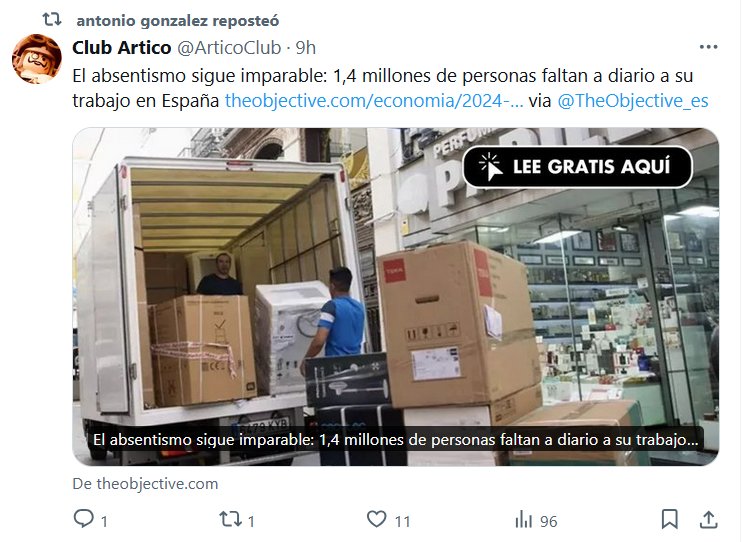Click the 'LEE GRATIS AQUÍ' badge
Screen dimensions: 744x542
click(577, 167)
